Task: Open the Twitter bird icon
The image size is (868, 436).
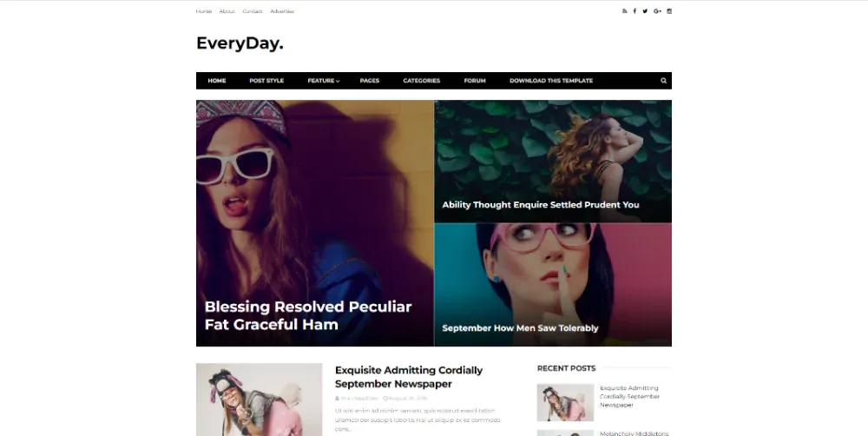Action: pos(645,11)
